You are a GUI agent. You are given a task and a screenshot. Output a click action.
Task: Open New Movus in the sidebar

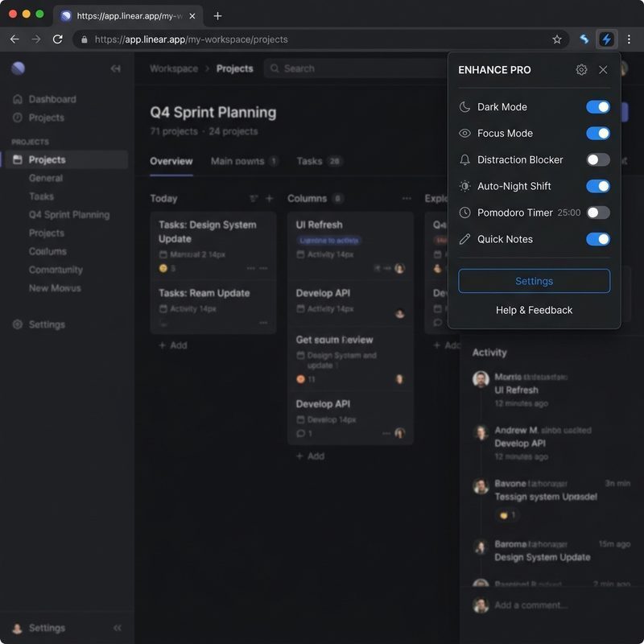click(55, 288)
